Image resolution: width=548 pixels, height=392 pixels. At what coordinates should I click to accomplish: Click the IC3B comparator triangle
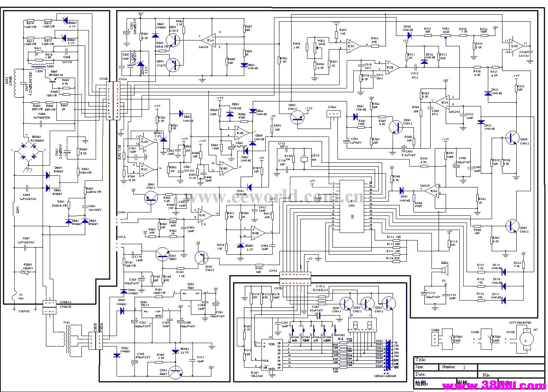[x=242, y=133]
